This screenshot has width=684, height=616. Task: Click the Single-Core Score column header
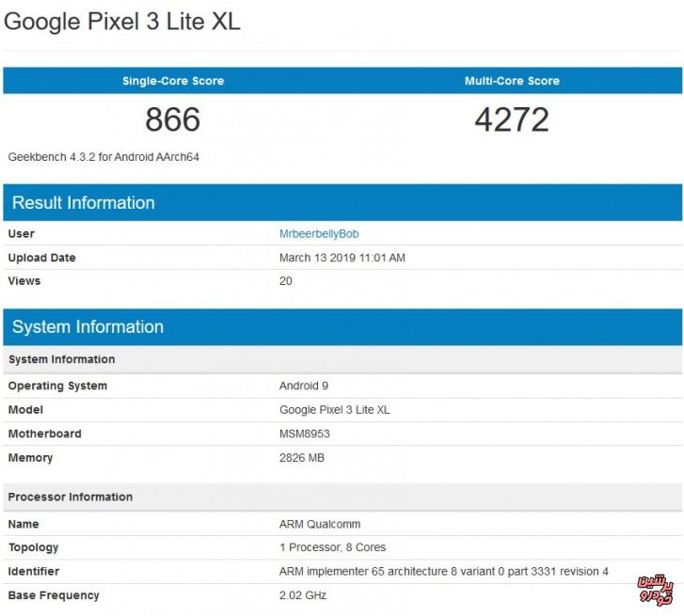tap(173, 81)
